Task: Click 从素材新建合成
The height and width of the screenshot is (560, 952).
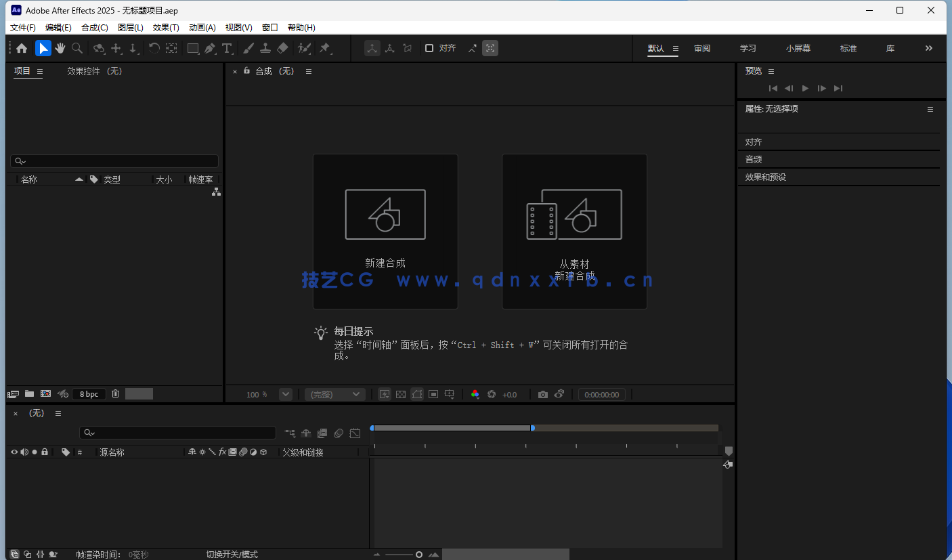Action: (574, 231)
